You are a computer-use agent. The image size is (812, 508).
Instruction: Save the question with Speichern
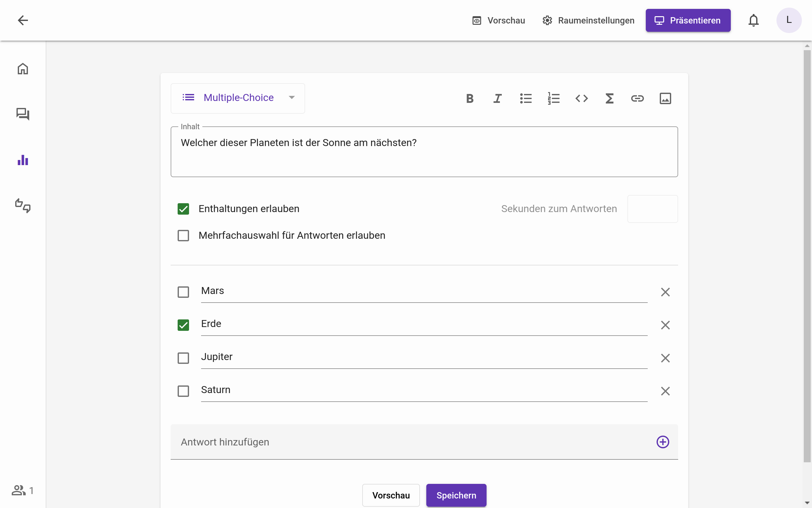pyautogui.click(x=456, y=495)
